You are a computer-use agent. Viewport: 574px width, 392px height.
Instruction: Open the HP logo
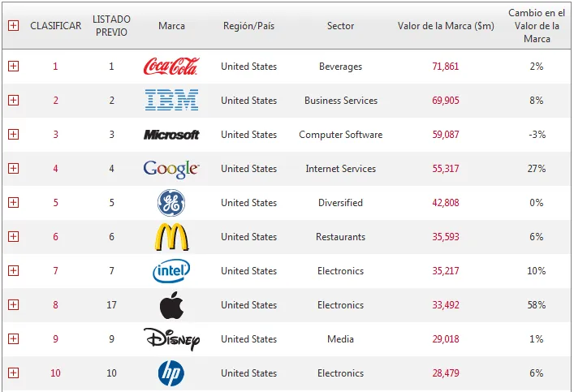(171, 373)
